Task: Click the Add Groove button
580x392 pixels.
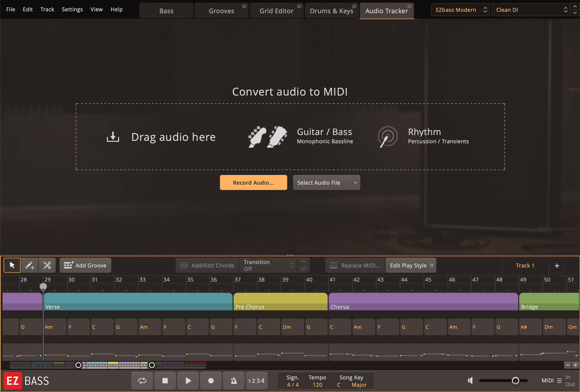Action: click(85, 265)
